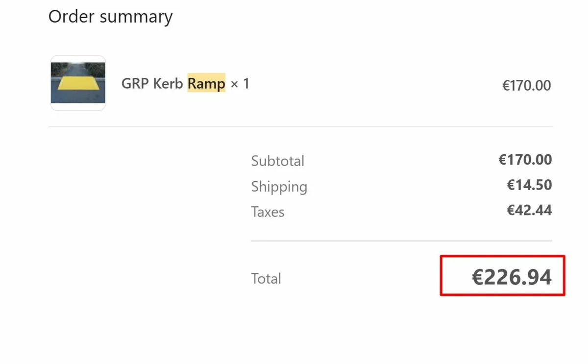This screenshot has width=588, height=364.
Task: Click the divider line below the product row
Action: 300,127
